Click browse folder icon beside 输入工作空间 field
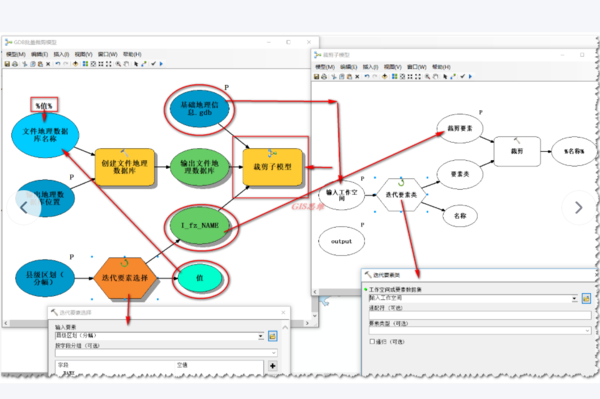Screen dimensions: 600x399 (x=586, y=298)
